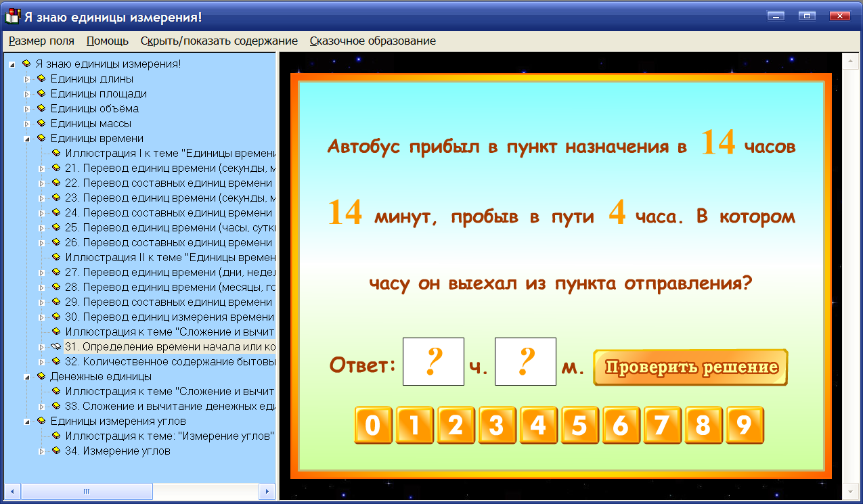Image resolution: width=863 pixels, height=504 pixels.
Task: Select the icon beside "Единицы длины"
Action: pyautogui.click(x=41, y=78)
